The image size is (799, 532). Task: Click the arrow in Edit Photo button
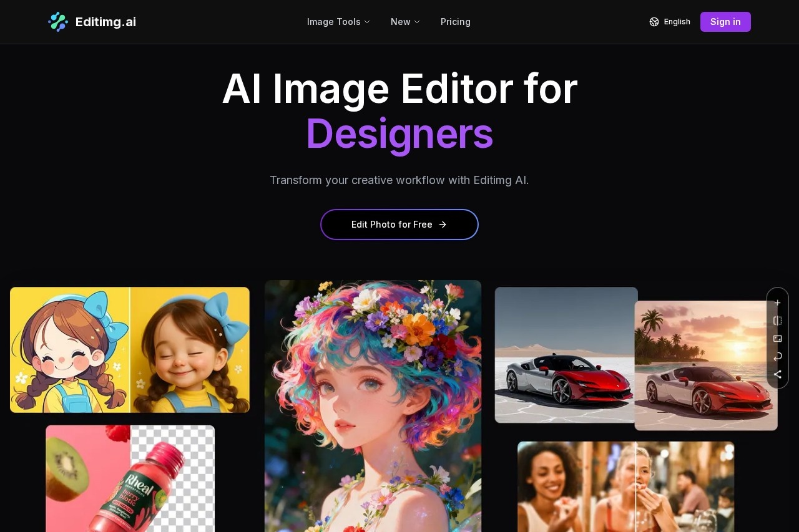coord(443,225)
